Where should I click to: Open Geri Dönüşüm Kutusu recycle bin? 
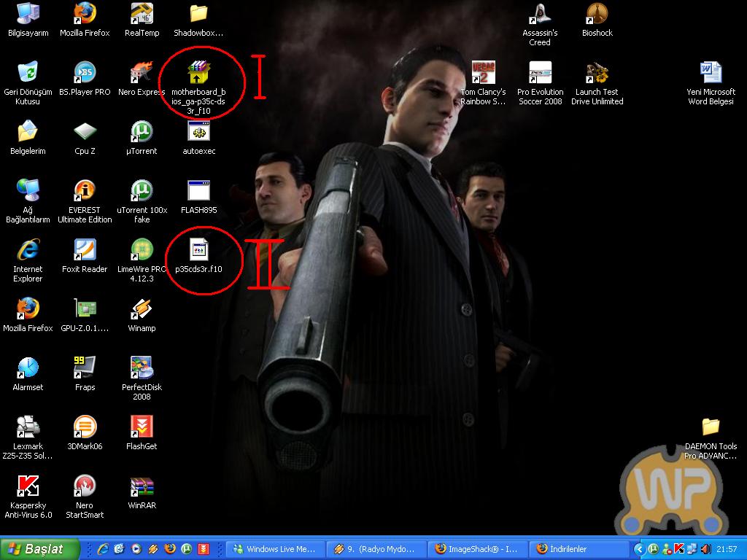click(28, 83)
